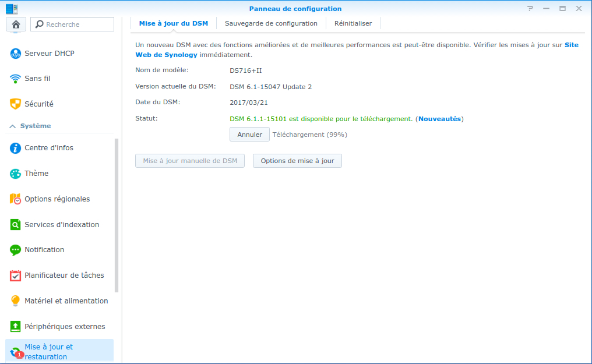
Task: Click the Panneau de configuration title bar icon
Action: click(x=12, y=9)
